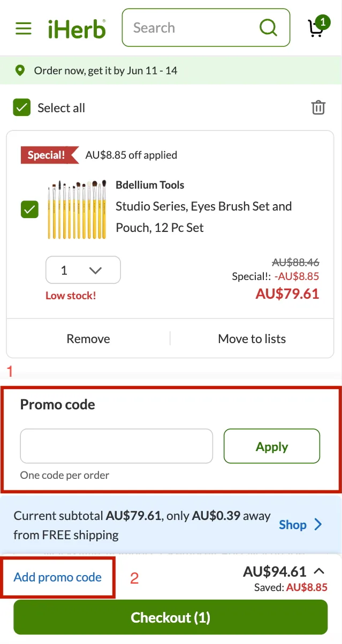Open the shopping cart icon
342x644 pixels.
317,28
